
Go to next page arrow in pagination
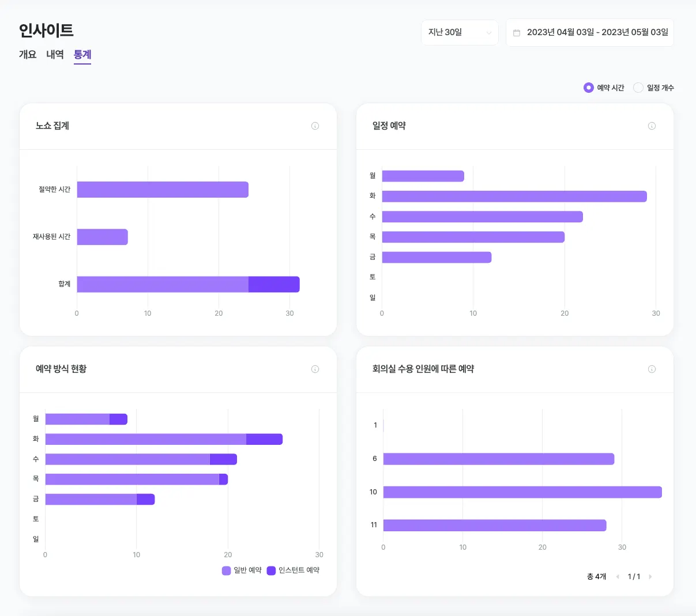point(650,577)
